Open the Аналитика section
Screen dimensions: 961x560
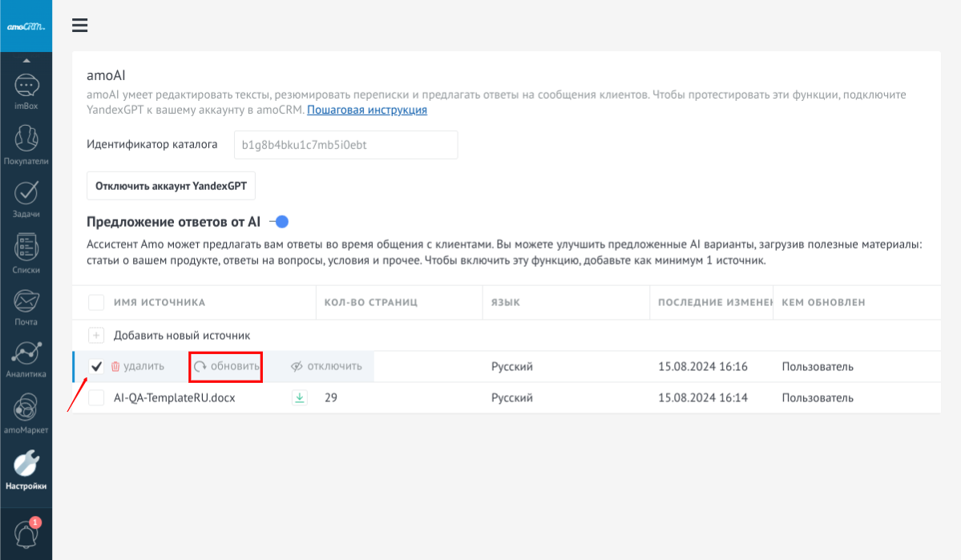point(26,358)
